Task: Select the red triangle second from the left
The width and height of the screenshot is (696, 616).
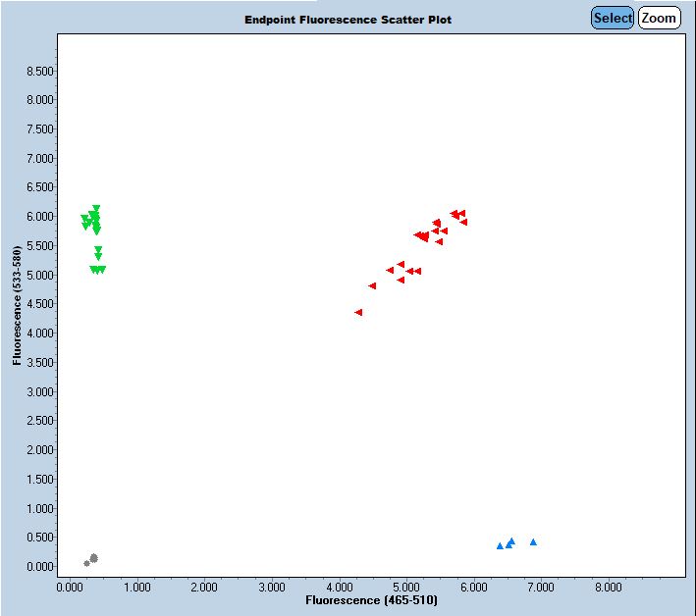Action: click(372, 285)
